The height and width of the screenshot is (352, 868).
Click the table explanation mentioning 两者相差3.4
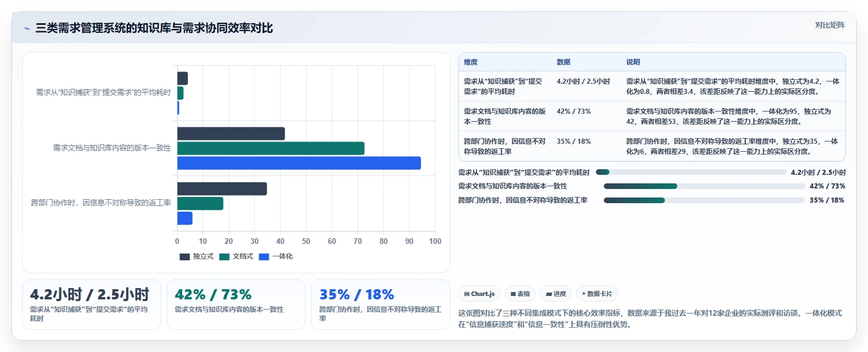coord(732,87)
